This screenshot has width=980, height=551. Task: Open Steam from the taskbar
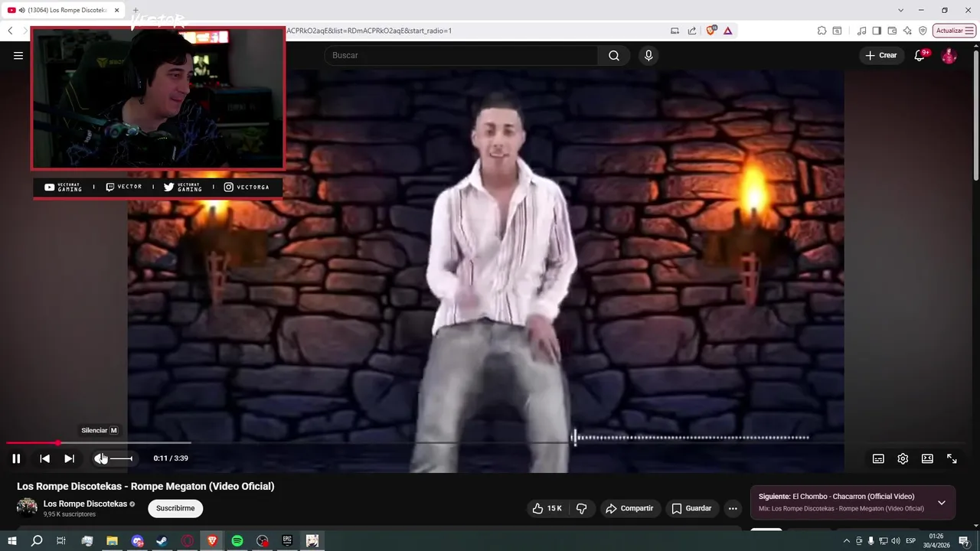click(162, 541)
